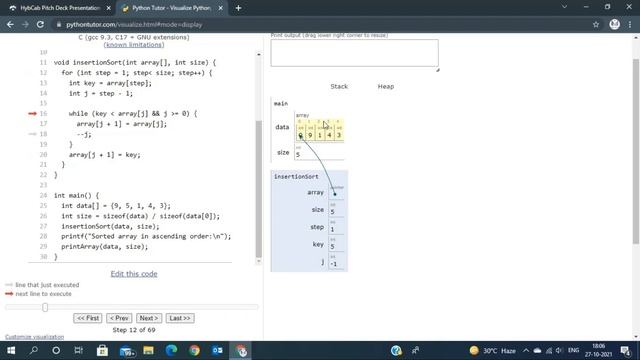The width and height of the screenshot is (640, 360).
Task: Click Edit this code link
Action: coord(134,274)
